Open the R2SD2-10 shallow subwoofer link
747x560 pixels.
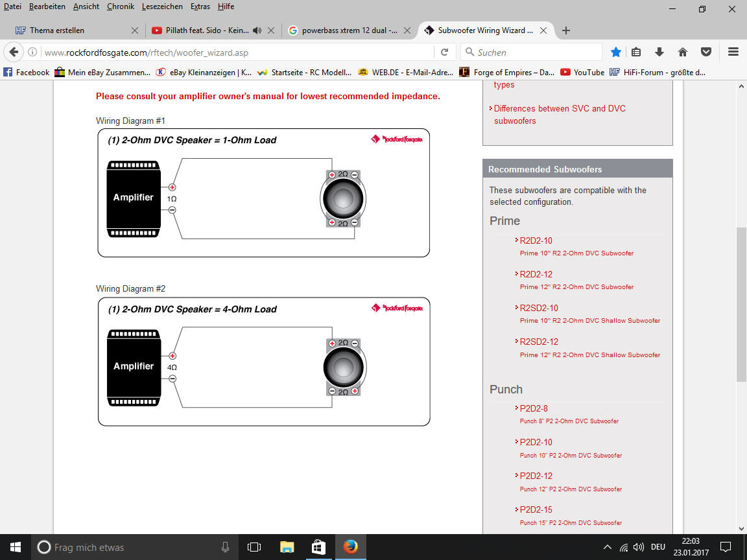[539, 309]
